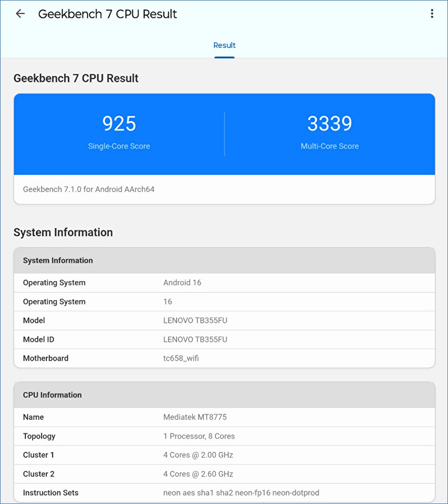The width and height of the screenshot is (448, 504).
Task: Tap the Multi-Core Score label
Action: pos(329,146)
